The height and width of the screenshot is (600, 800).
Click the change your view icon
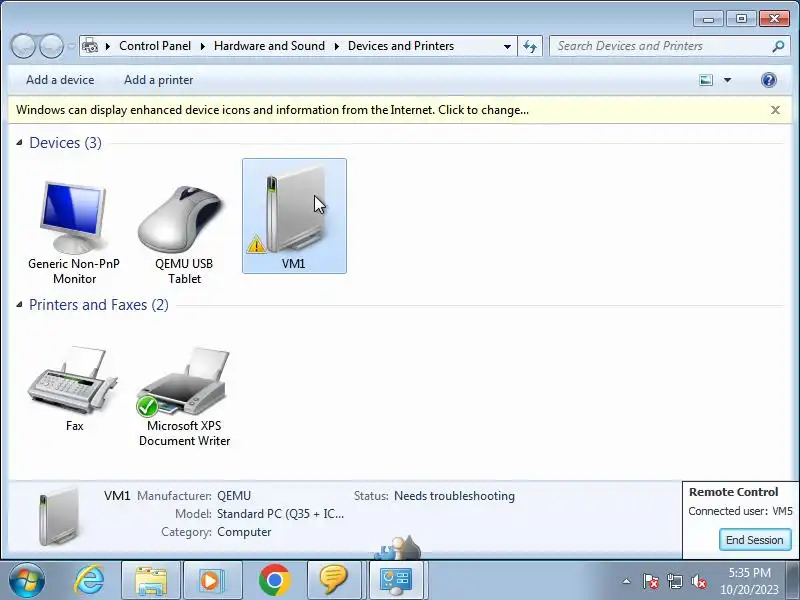(x=706, y=80)
